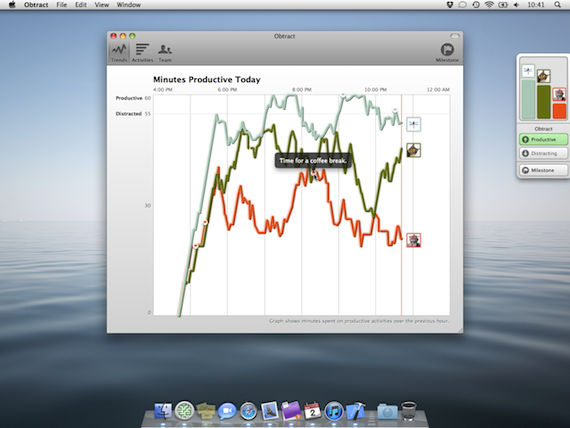This screenshot has height=428, width=570.
Task: Click the light-green bar in side panel
Action: (528, 99)
